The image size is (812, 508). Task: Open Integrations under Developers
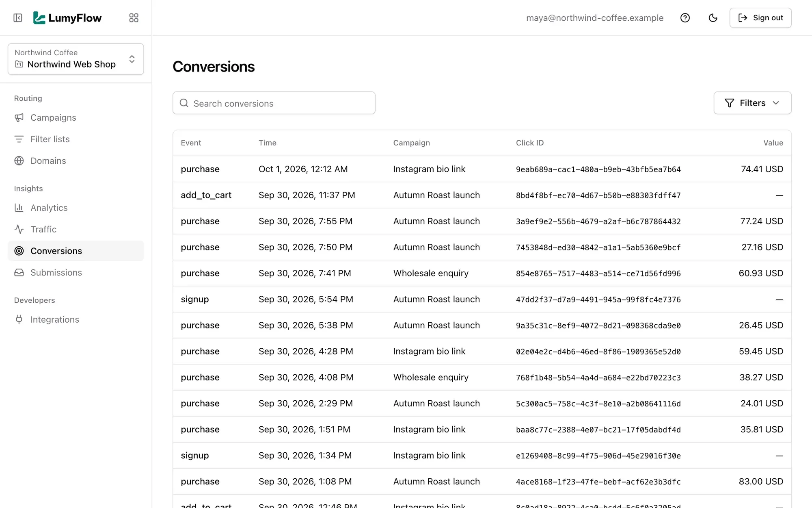(x=76, y=319)
